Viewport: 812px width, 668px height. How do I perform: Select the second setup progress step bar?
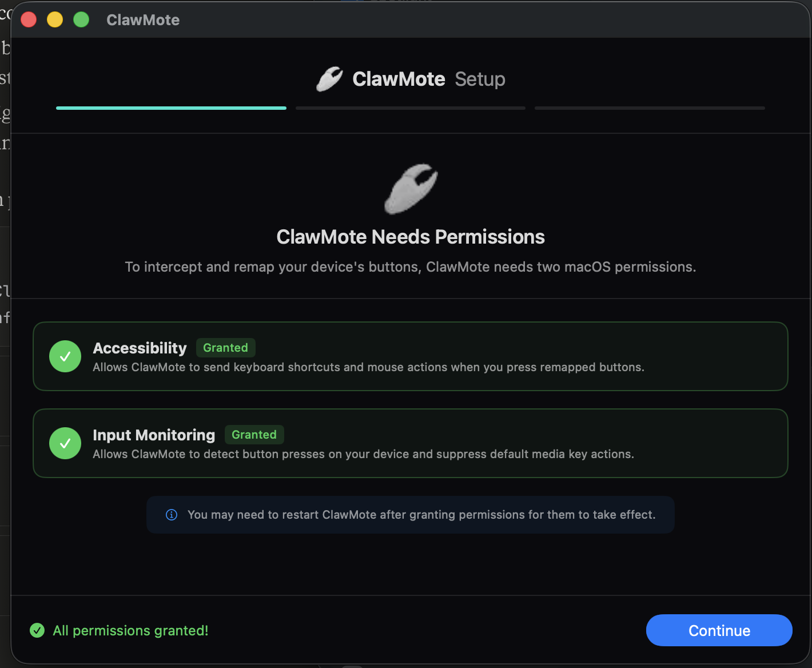point(410,108)
